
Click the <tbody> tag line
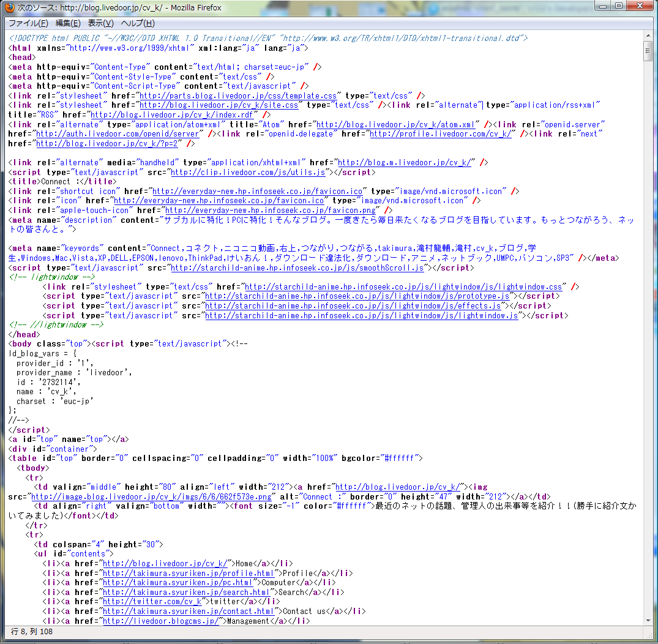click(x=32, y=468)
